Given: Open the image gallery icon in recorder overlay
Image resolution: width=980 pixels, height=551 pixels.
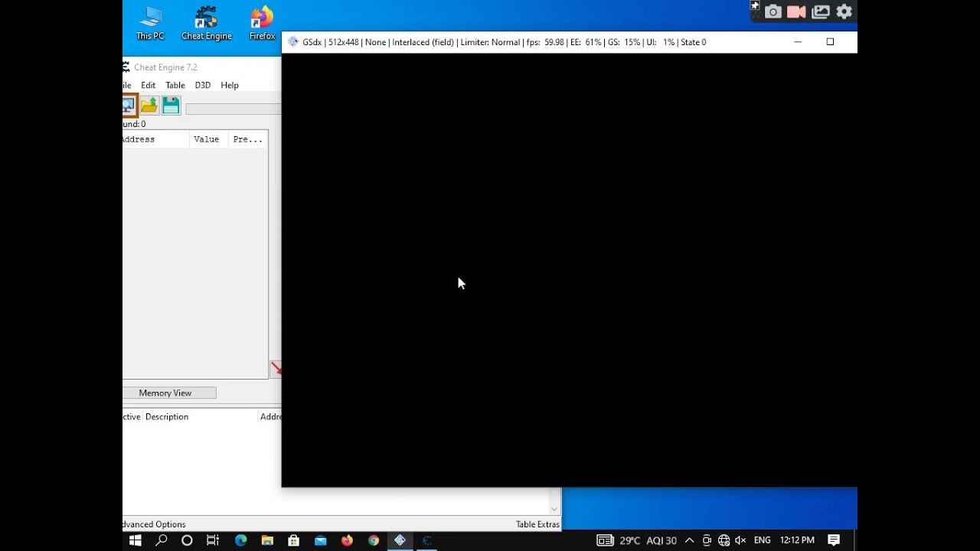Looking at the screenshot, I should [821, 11].
